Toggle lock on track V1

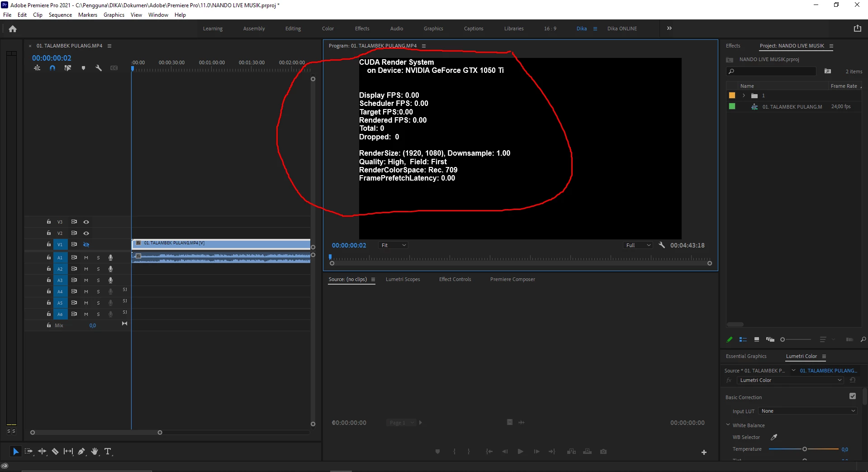coord(49,244)
